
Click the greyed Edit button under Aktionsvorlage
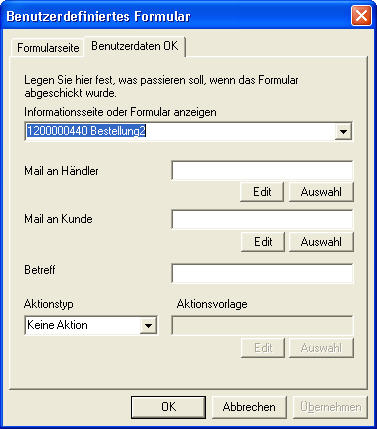tap(263, 348)
